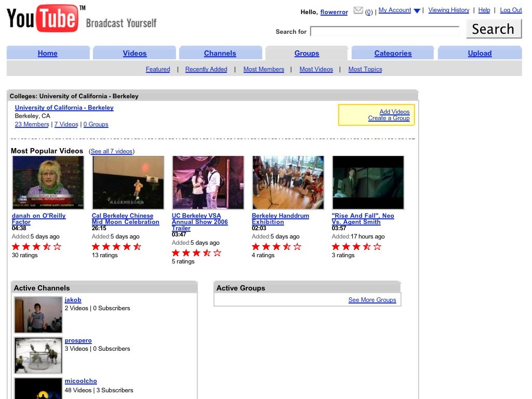Screen dimensions: 532x399
Task: Go to the Upload tab
Action: pyautogui.click(x=479, y=52)
